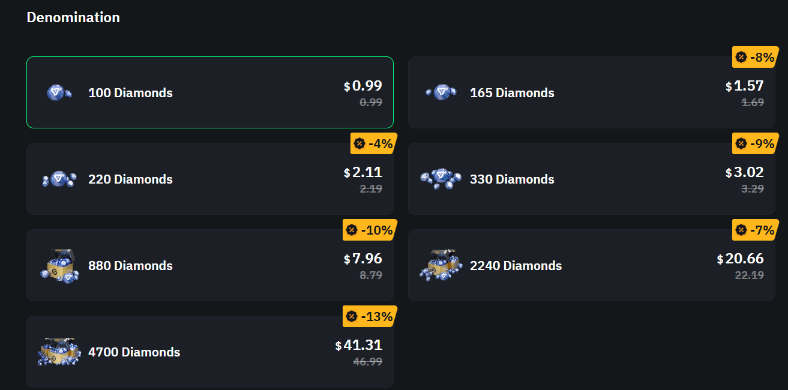Click the -9% discount tag
788x390 pixels.
click(x=755, y=143)
